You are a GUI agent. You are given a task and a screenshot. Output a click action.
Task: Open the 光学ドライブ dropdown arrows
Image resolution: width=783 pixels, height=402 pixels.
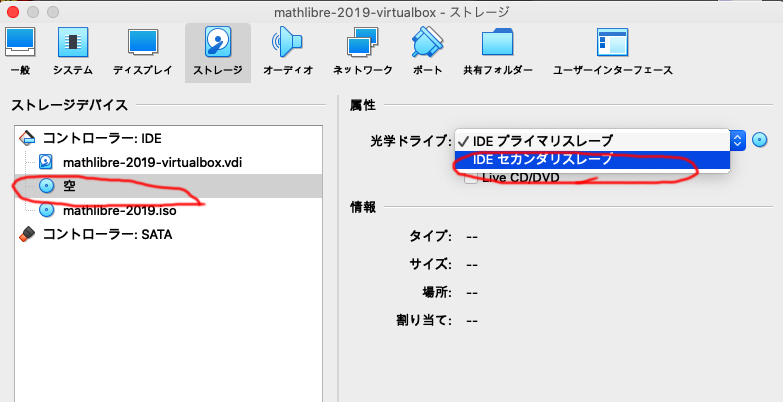click(x=738, y=140)
